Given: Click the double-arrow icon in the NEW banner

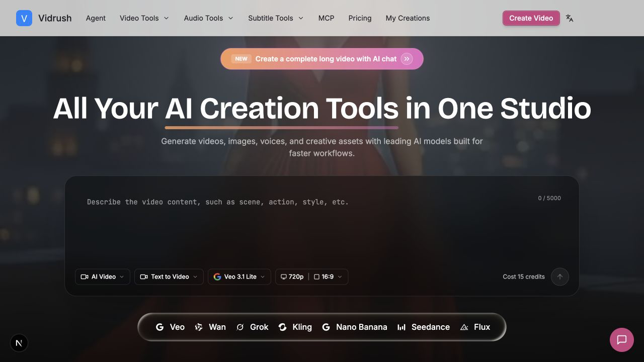Looking at the screenshot, I should point(407,59).
